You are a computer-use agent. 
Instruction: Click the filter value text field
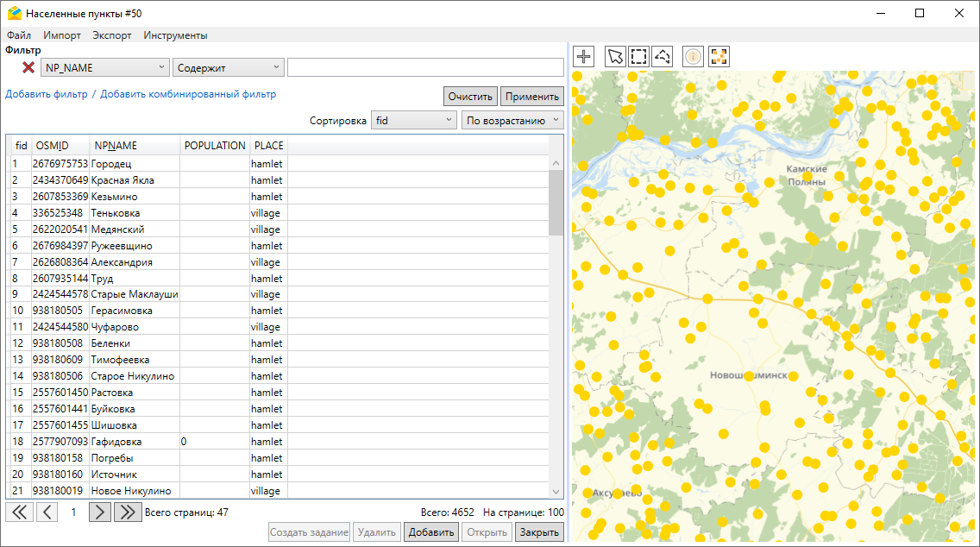[x=424, y=67]
